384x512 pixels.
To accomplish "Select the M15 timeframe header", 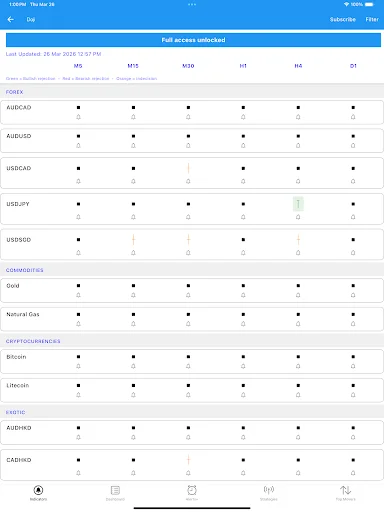I will (x=133, y=66).
